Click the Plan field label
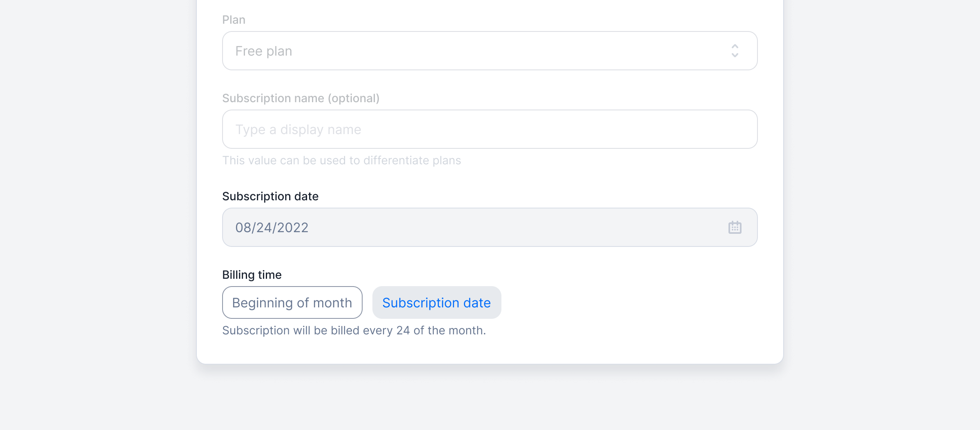Viewport: 980px width, 430px height. 234,20
